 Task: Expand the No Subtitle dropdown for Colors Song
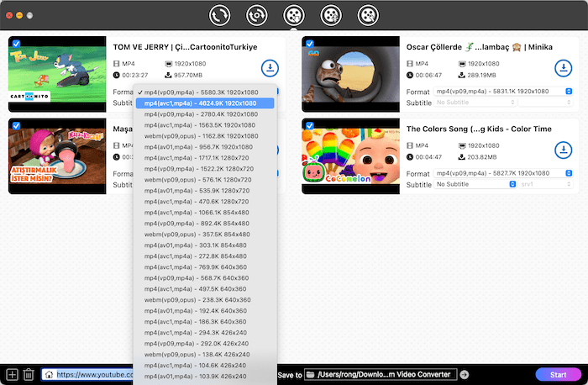[x=475, y=184]
